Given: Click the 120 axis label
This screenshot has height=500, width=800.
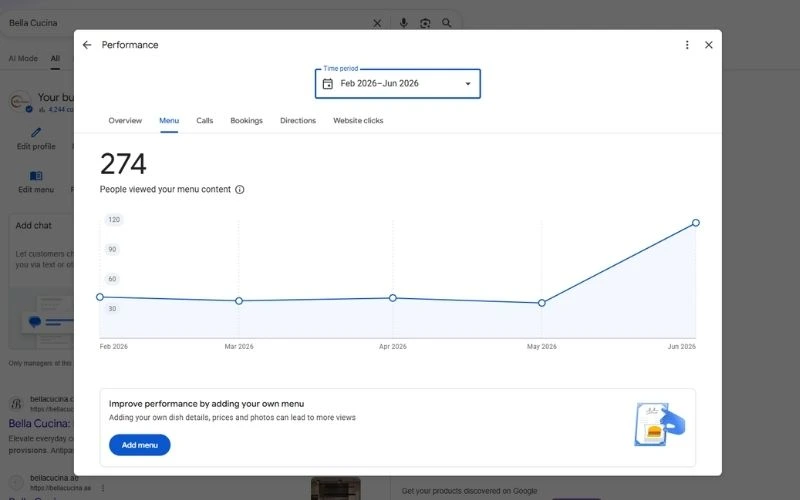Looking at the screenshot, I should click(114, 220).
